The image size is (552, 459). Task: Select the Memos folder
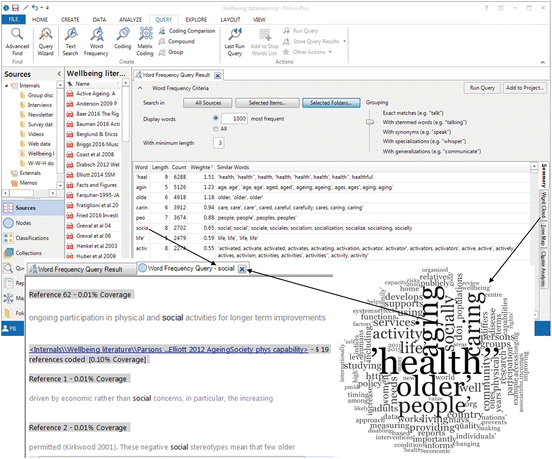coord(24,183)
